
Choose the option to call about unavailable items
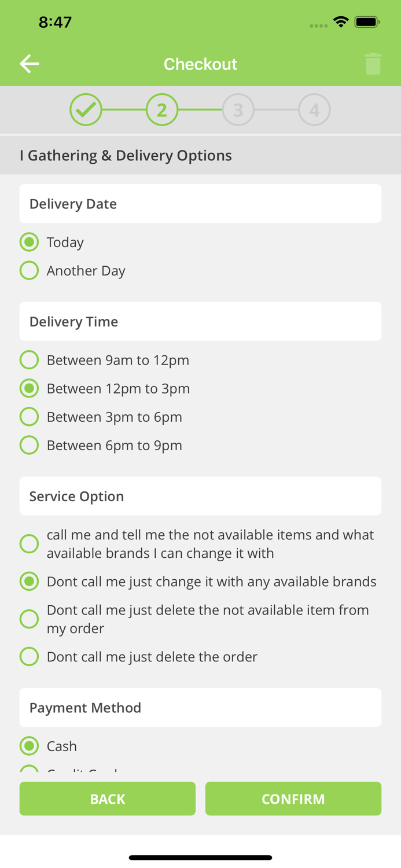click(x=29, y=543)
